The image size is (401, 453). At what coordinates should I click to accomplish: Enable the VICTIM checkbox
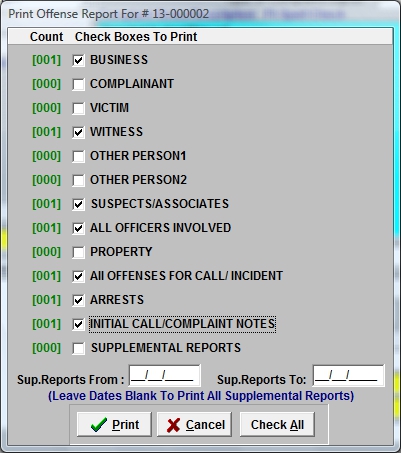coord(78,108)
